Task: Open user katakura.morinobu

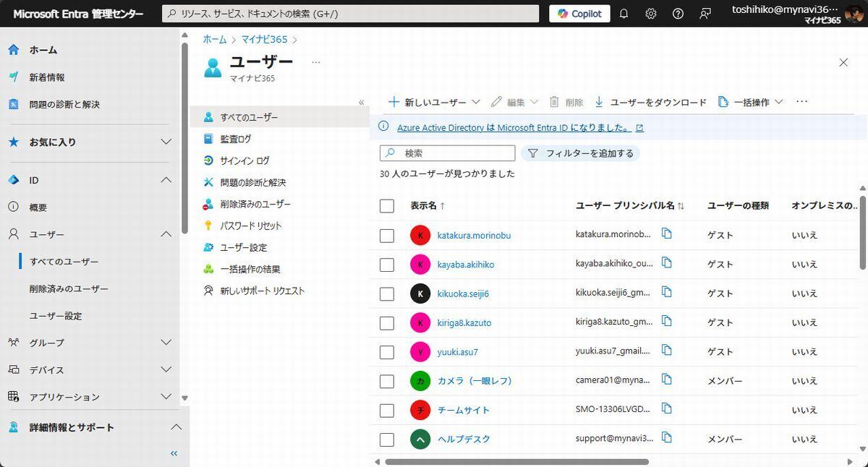Action: coord(474,235)
